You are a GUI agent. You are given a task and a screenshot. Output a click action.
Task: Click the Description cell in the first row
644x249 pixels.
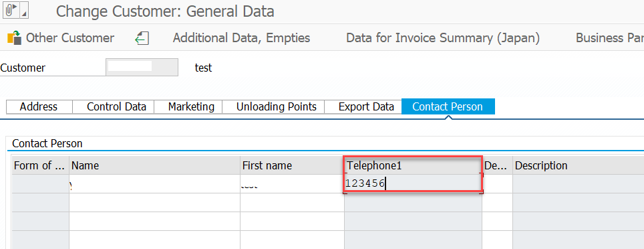[x=579, y=184]
